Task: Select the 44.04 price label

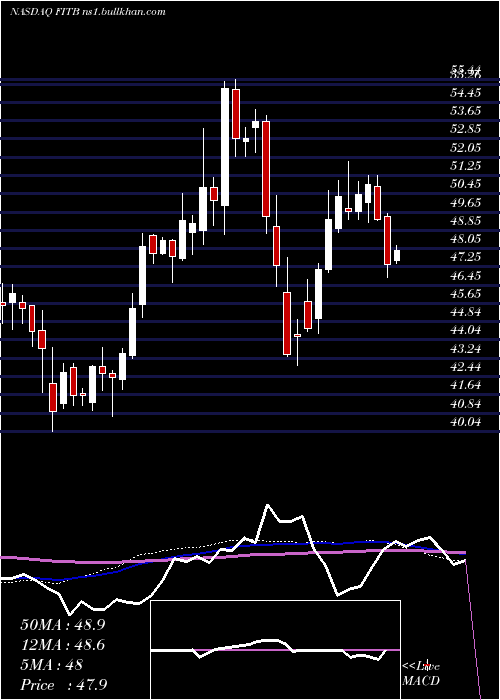Action: (466, 330)
